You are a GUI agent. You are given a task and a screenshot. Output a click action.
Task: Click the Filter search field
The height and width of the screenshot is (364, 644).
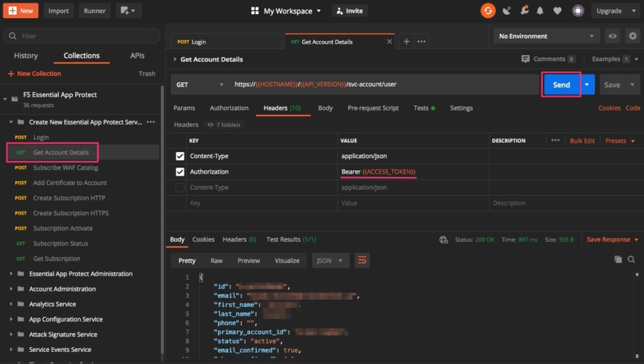[82, 36]
